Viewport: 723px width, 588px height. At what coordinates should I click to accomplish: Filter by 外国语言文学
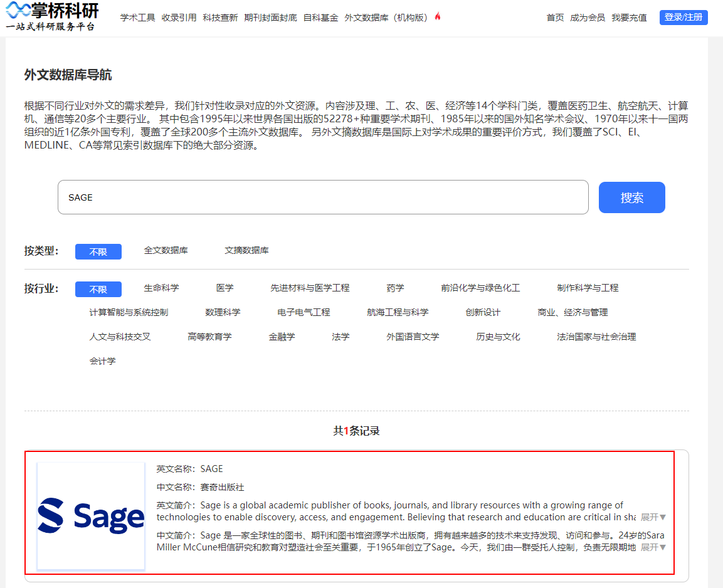pyautogui.click(x=413, y=337)
